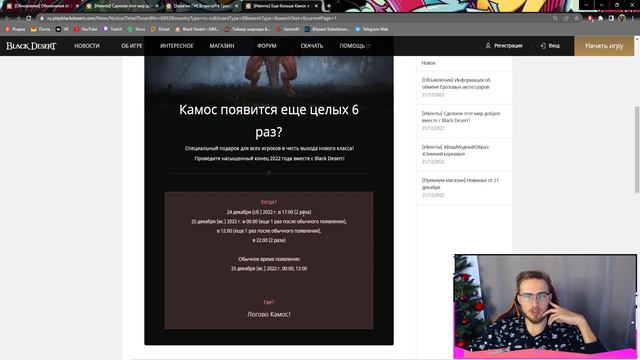Open the Garmoth bookmark
640x360 pixels.
(x=288, y=29)
